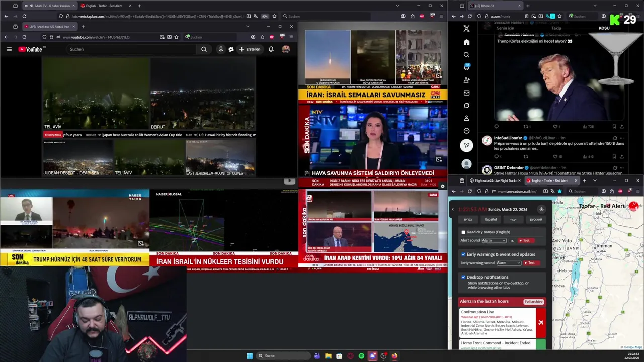This screenshot has width=644, height=362.
Task: Open new tab in the X browser window
Action: click(x=527, y=6)
